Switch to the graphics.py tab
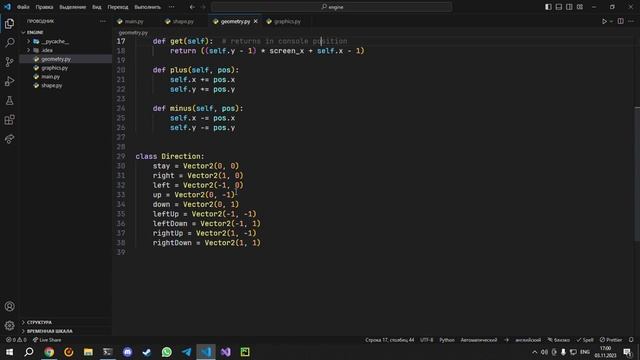 287,21
